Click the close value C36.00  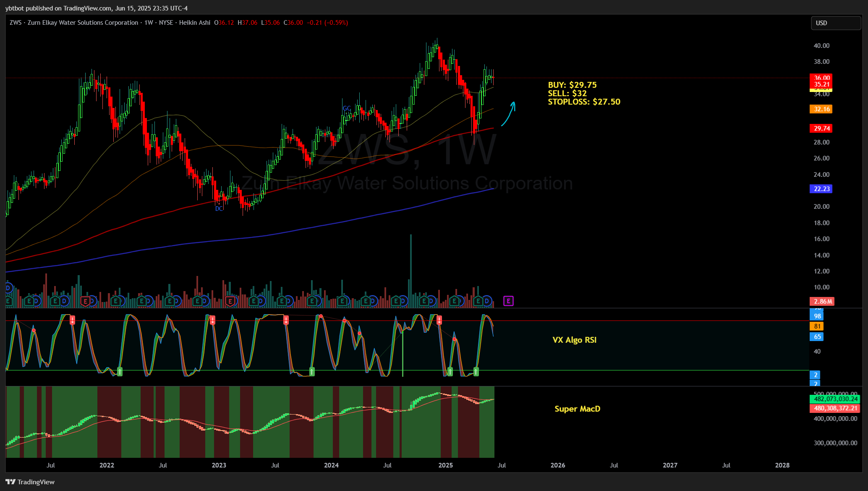pyautogui.click(x=293, y=23)
